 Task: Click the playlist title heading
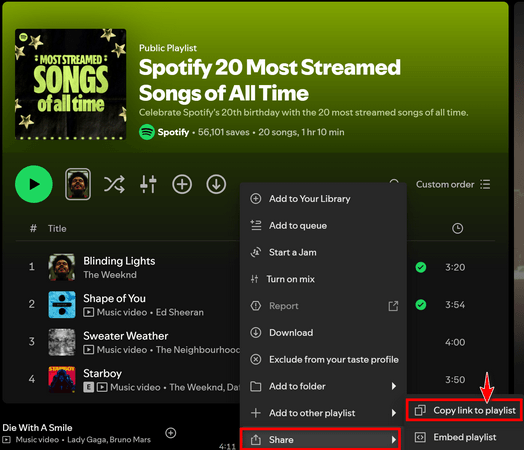269,80
